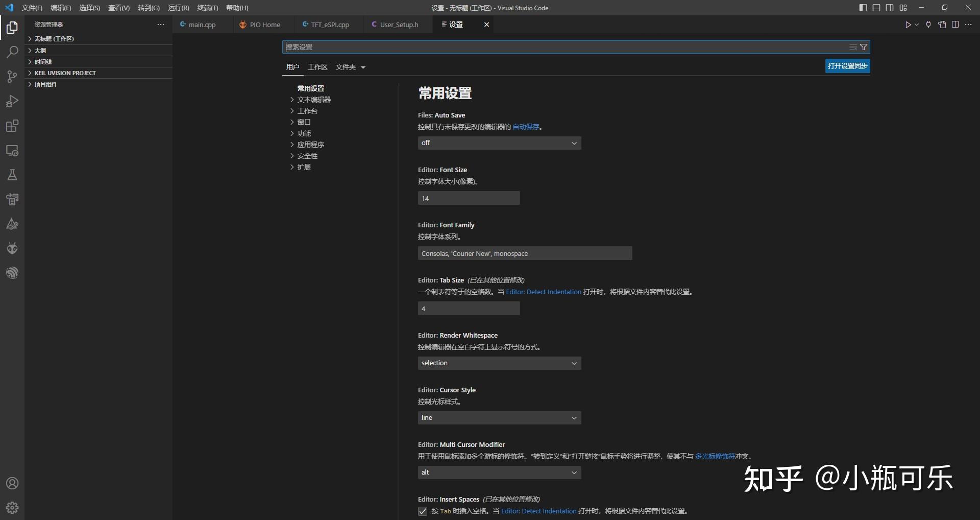Toggle primary side bar layout icon
Viewport: 980px width, 520px height.
863,8
